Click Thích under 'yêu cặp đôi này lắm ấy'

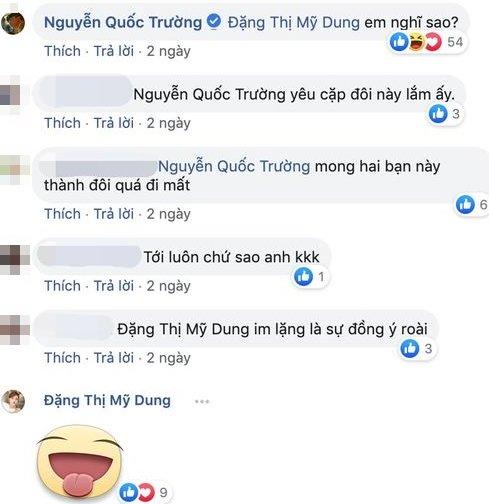point(62,123)
